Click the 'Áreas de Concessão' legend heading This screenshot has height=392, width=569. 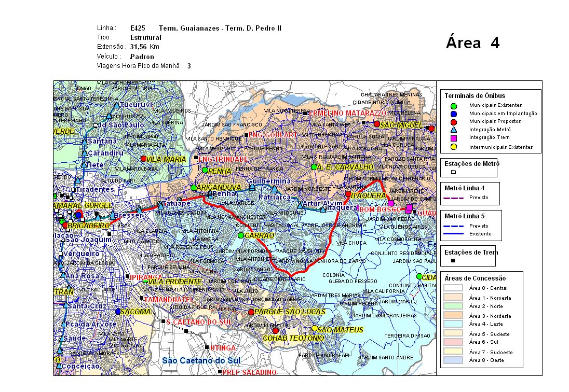point(475,278)
